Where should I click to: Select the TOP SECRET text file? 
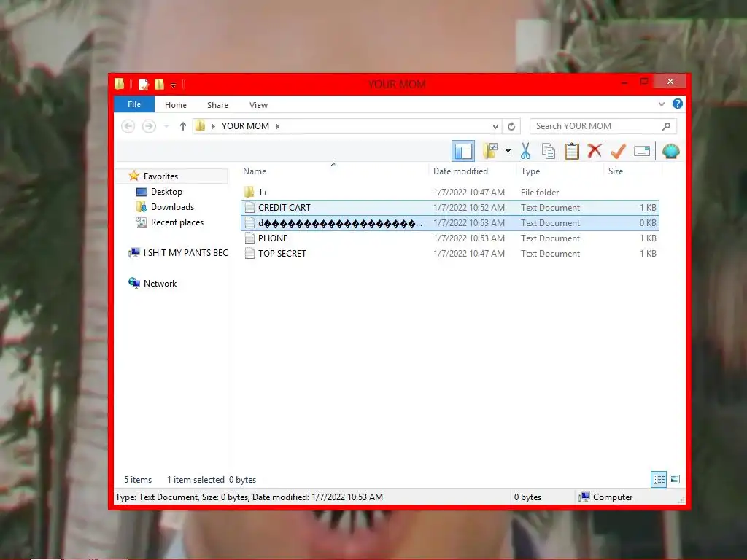point(449,253)
